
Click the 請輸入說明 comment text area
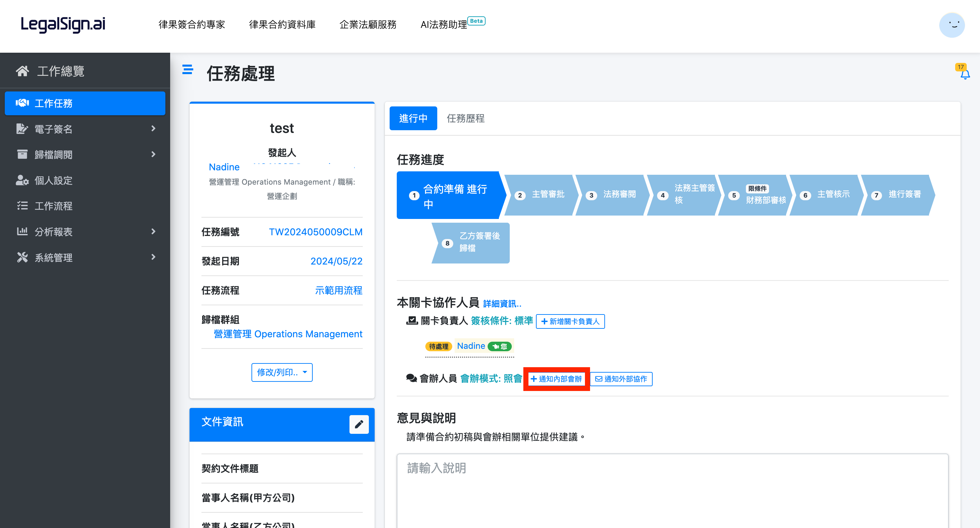click(x=672, y=490)
